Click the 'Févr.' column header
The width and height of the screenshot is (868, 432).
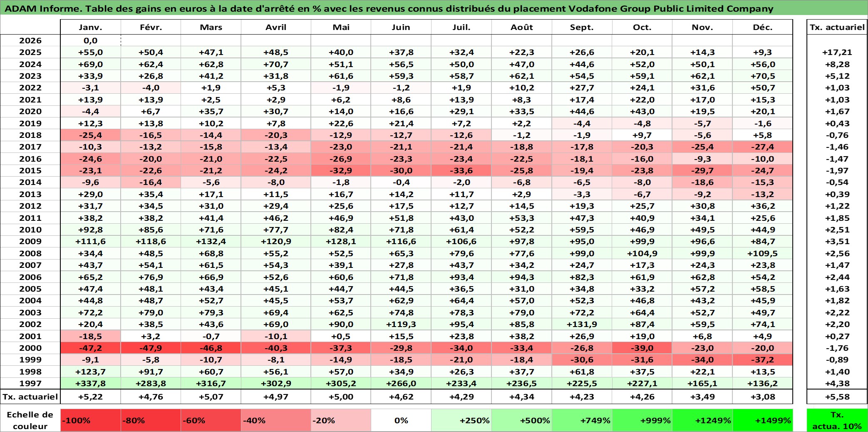point(151,27)
